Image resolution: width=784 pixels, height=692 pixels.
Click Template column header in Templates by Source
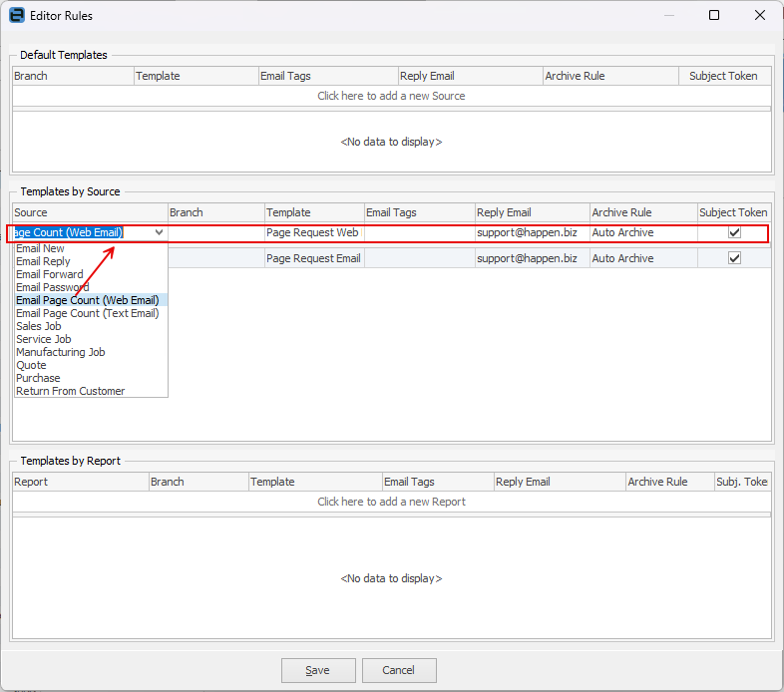(314, 212)
